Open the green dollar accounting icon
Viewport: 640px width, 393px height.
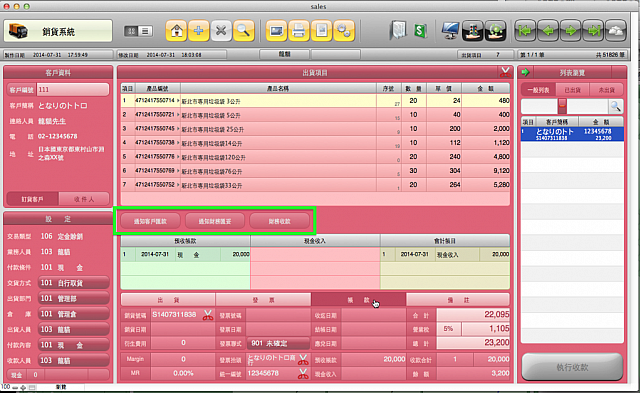coord(420,31)
